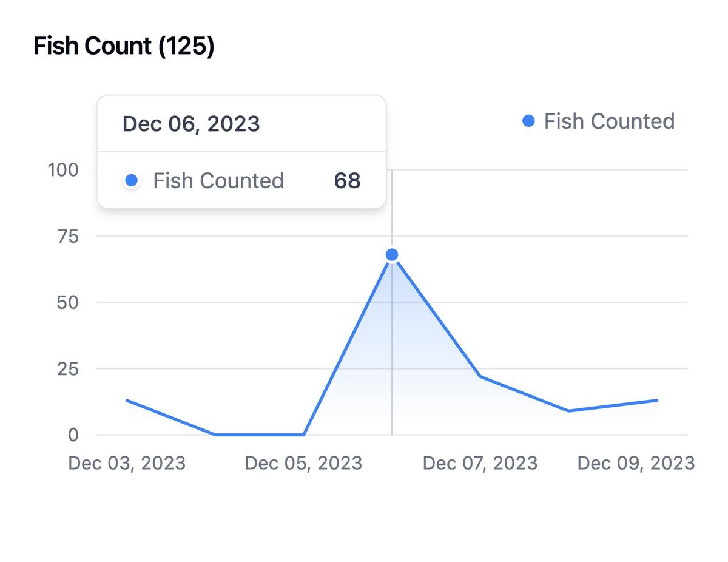This screenshot has width=728, height=562.
Task: Select the Dec 09, 2023 x-axis label
Action: click(x=636, y=463)
